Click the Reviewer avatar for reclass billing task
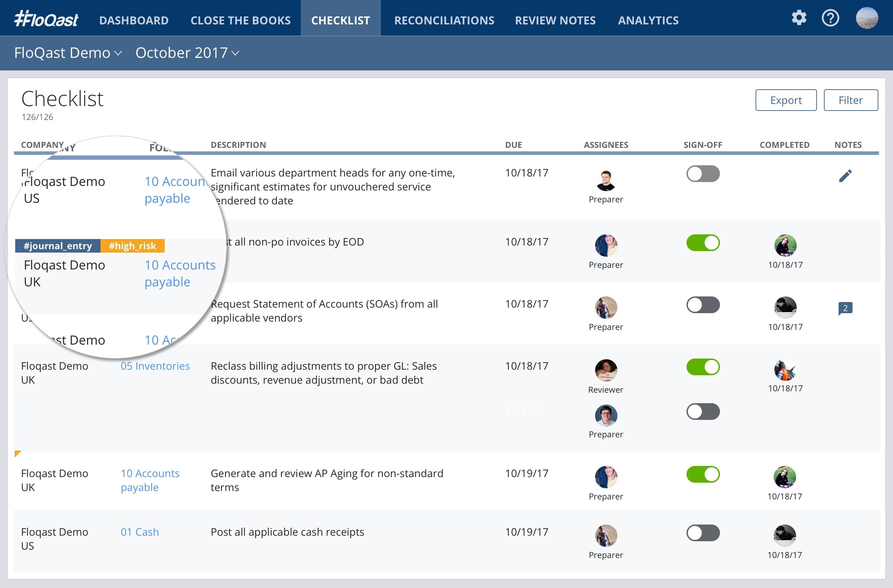893x588 pixels. click(x=606, y=370)
